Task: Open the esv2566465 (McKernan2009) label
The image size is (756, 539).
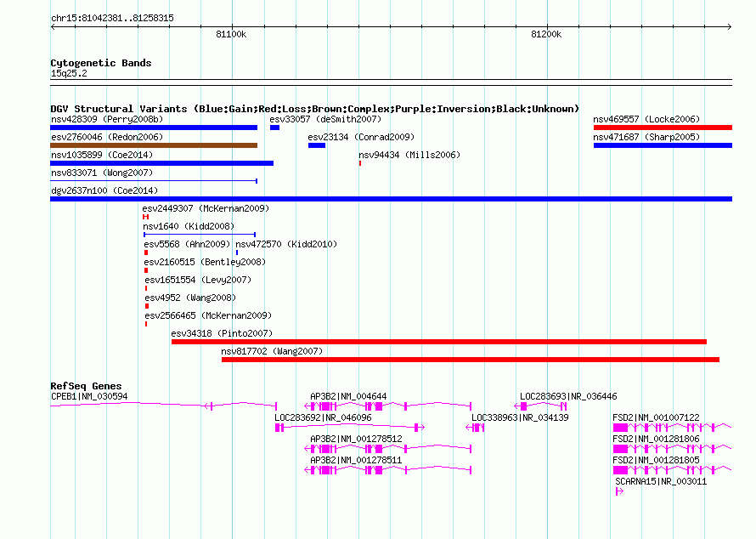Action: click(208, 315)
